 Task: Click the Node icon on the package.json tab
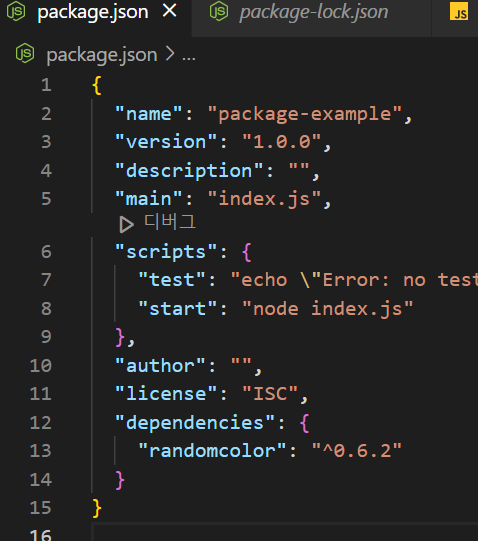click(x=16, y=11)
